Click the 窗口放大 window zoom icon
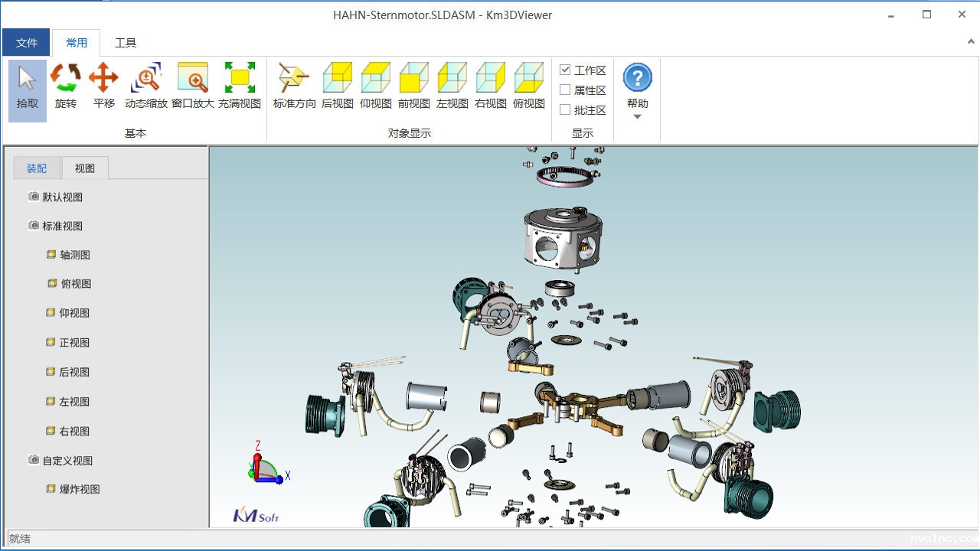Screen dimensions: 980x551 click(x=192, y=86)
